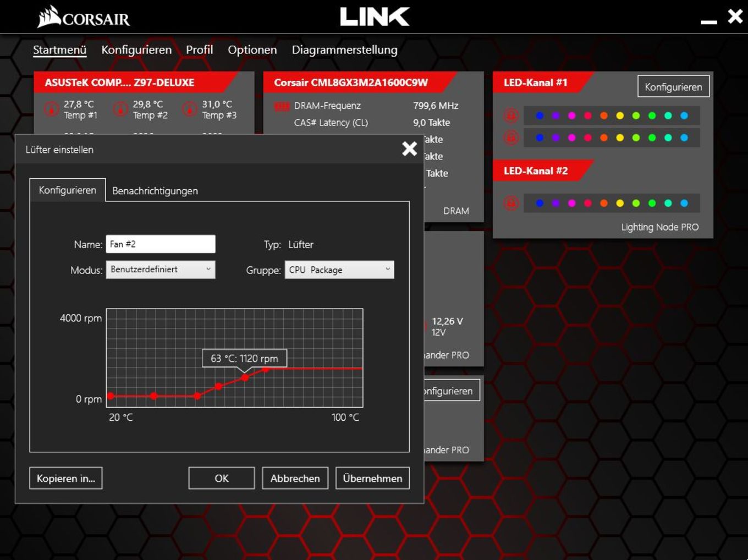Image resolution: width=748 pixels, height=560 pixels.
Task: Click the LED-Kanal #2 strip icon
Action: click(511, 203)
